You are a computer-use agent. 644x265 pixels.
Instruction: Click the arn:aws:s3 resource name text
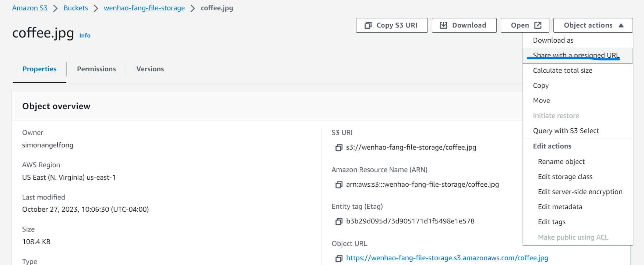click(423, 185)
